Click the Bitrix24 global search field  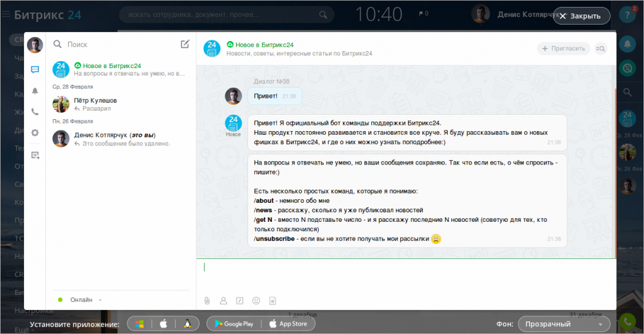point(227,14)
